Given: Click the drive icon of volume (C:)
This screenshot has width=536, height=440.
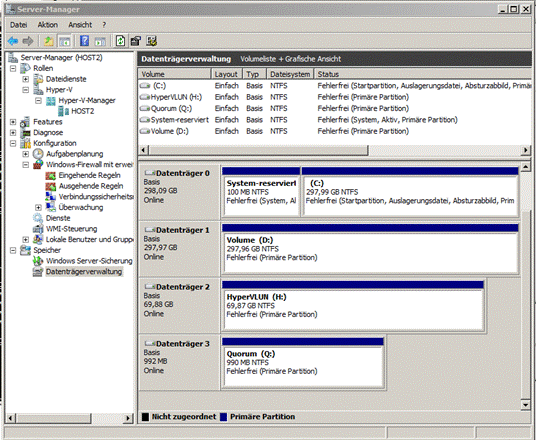Looking at the screenshot, I should tap(145, 85).
